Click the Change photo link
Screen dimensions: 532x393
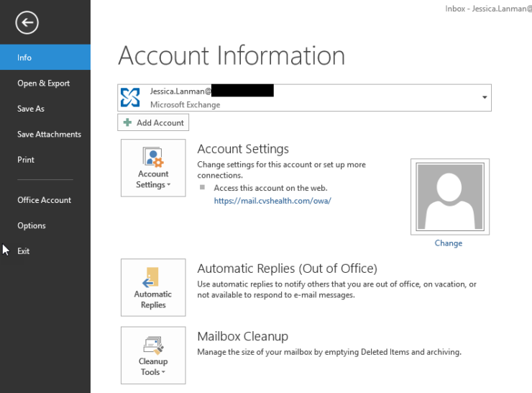[x=448, y=243]
